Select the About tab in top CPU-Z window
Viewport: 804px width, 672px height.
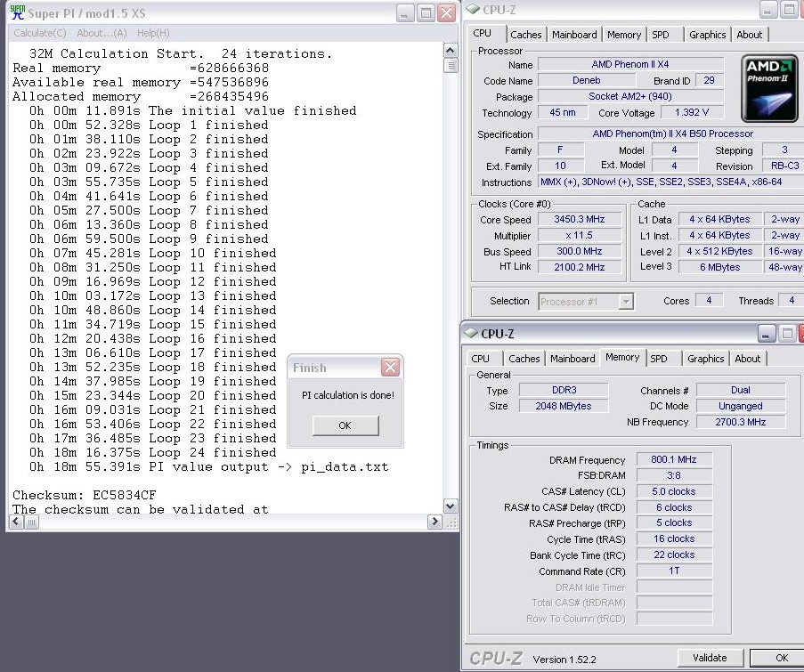pyautogui.click(x=749, y=35)
